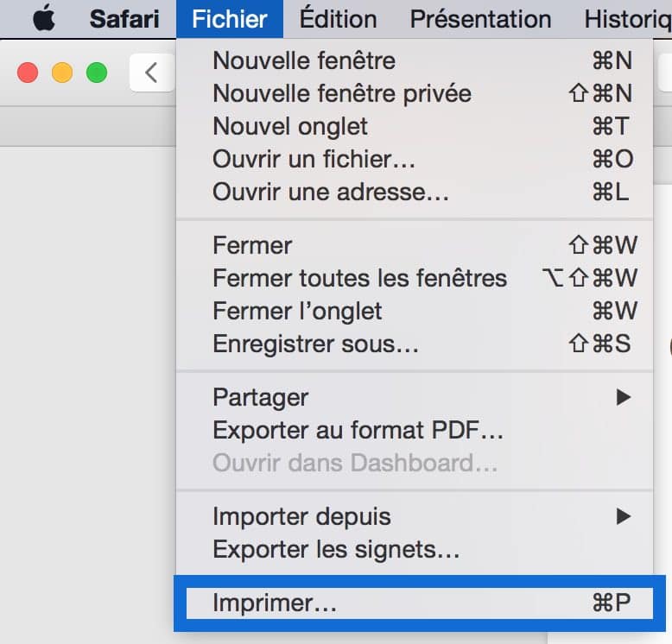
Task: Click the Safari back arrow button
Action: pos(151,73)
